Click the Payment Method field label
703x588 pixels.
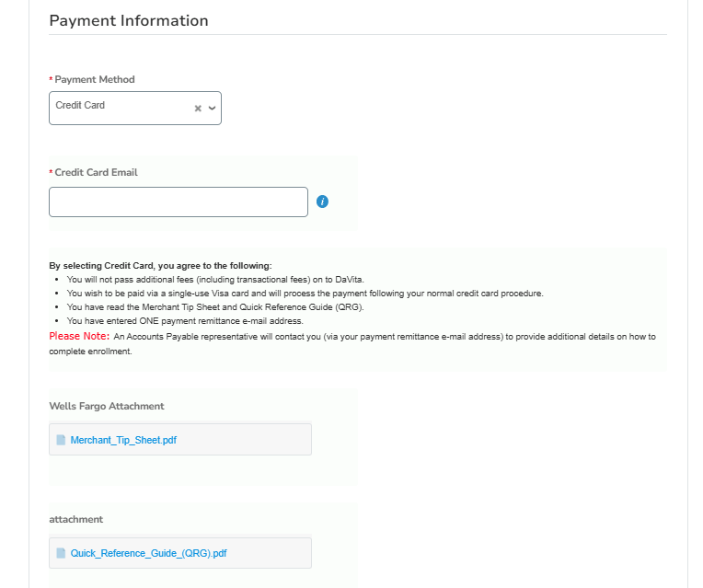(95, 79)
